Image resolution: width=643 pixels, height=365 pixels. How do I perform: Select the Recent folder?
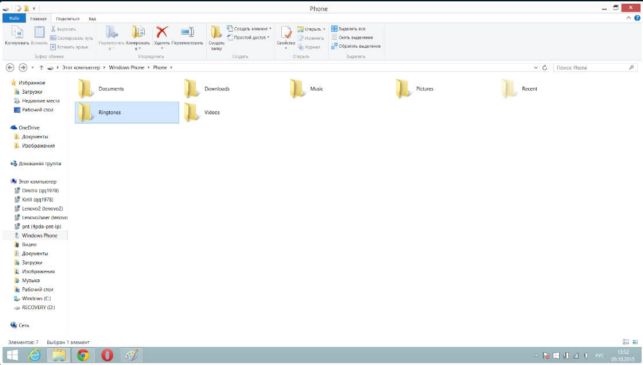[550, 89]
